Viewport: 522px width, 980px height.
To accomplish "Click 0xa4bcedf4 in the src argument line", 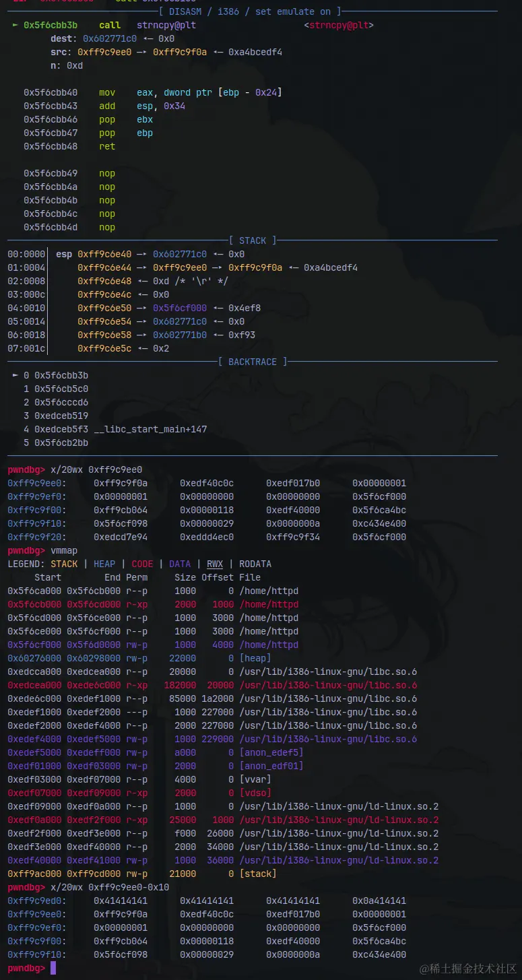I will 255,52.
